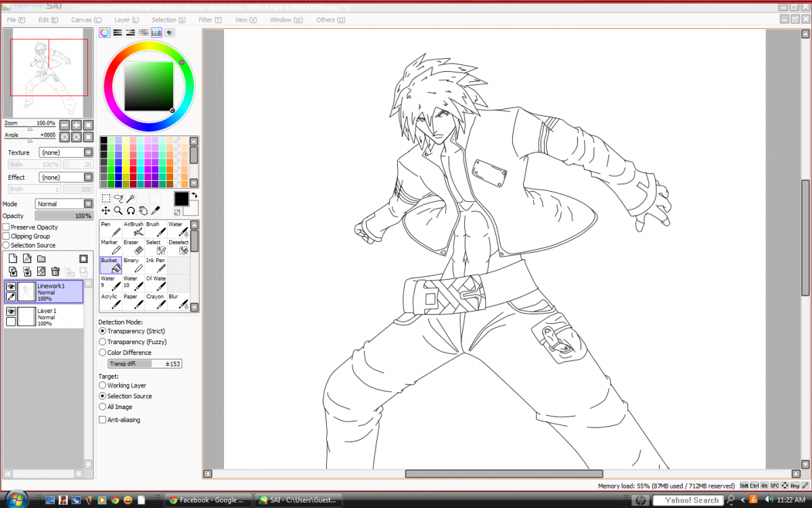Create a new layer folder
Viewport: 812px width, 508px height.
(x=41, y=259)
